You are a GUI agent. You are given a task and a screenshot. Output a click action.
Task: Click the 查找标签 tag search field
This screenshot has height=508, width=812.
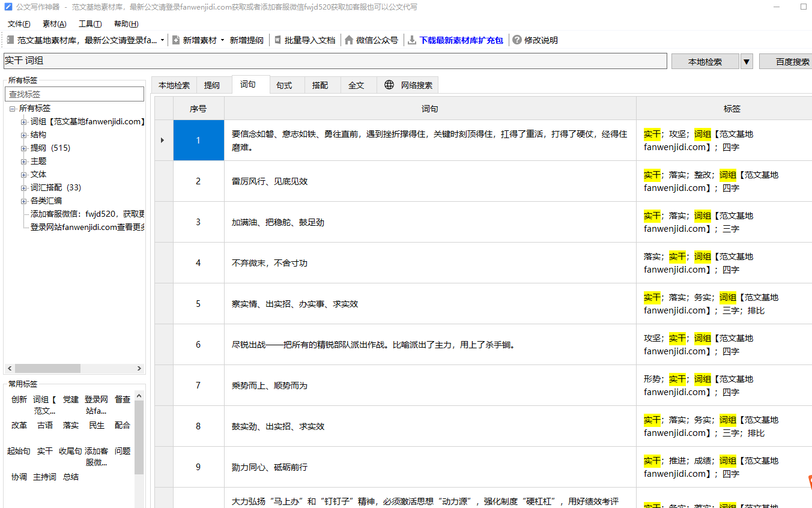pyautogui.click(x=74, y=94)
